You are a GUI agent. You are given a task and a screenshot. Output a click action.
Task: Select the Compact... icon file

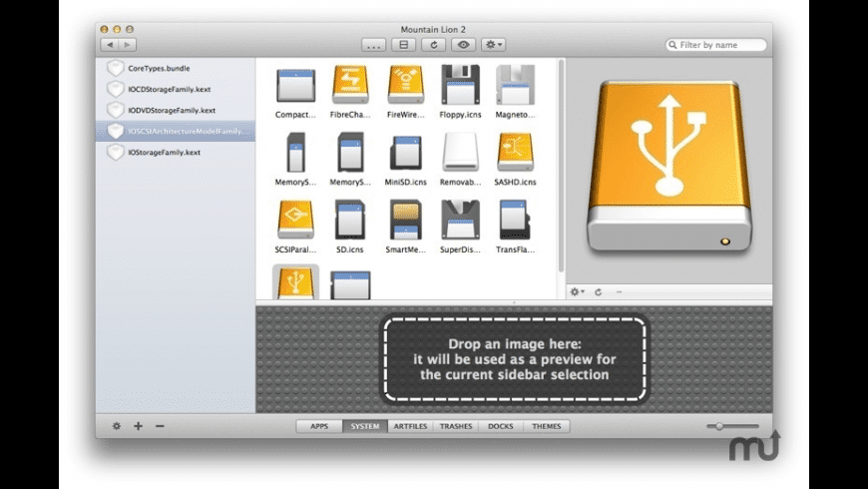tap(295, 87)
